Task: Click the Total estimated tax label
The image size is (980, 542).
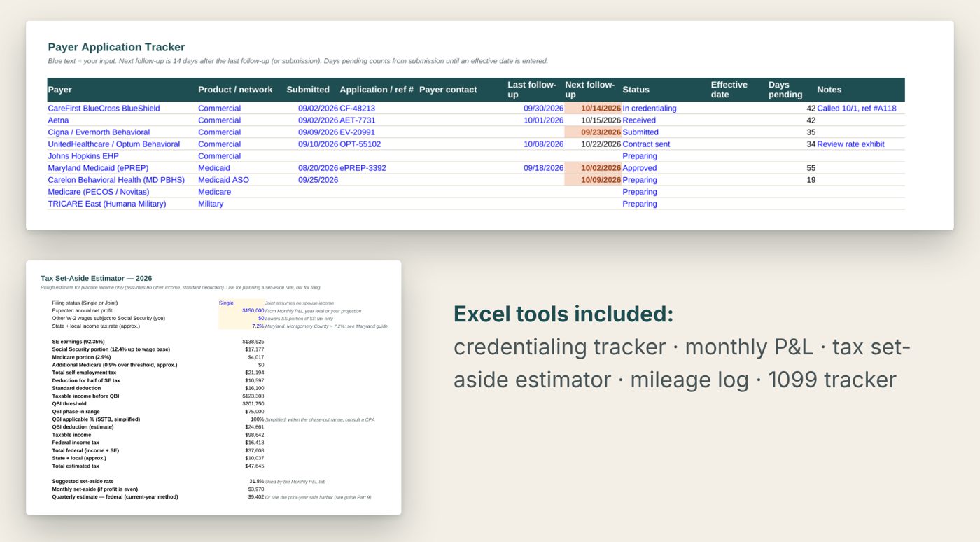Action: (x=76, y=466)
